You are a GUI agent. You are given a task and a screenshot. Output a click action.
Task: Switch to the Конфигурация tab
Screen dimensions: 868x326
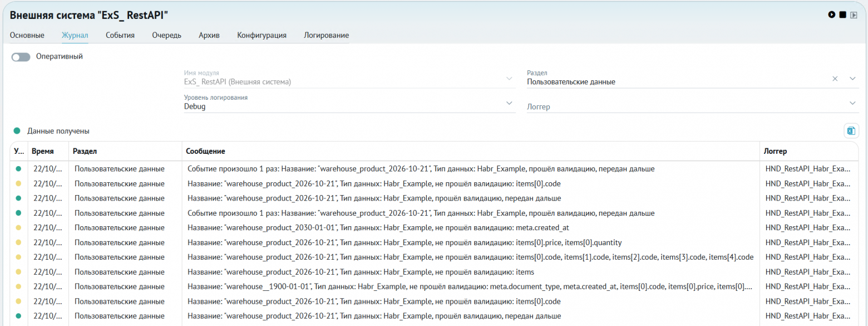262,35
